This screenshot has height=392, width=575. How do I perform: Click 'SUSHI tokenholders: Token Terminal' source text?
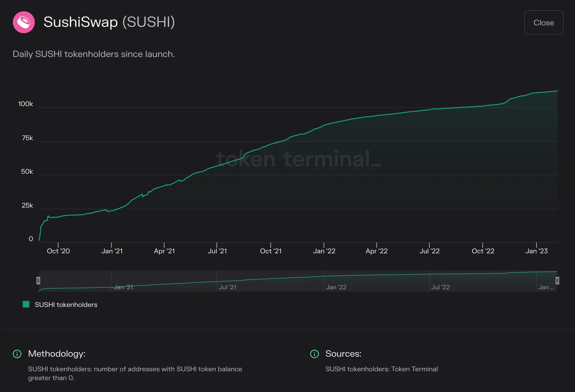click(x=382, y=369)
